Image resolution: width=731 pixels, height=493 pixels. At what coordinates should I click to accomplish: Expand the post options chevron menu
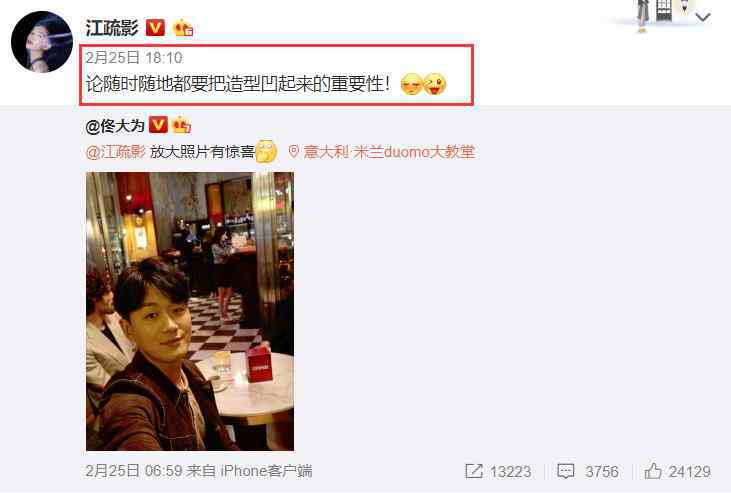coord(703,18)
